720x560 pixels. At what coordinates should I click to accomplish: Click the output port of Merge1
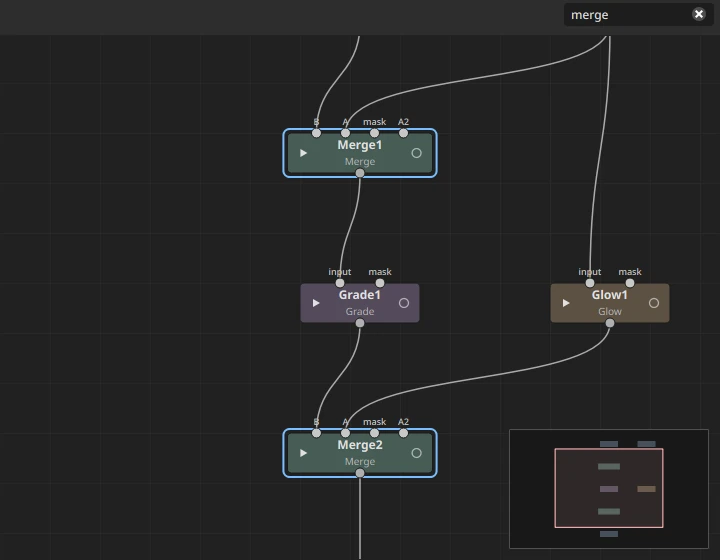click(x=360, y=173)
